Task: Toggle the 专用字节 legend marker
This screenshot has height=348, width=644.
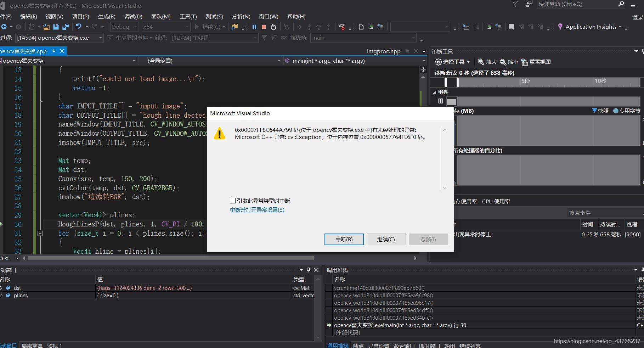Action: [616, 111]
